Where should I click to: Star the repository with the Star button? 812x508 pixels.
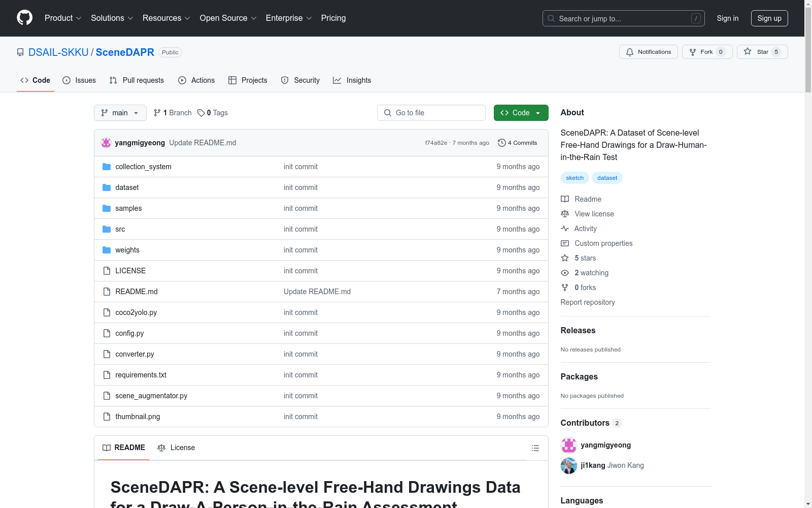[762, 52]
